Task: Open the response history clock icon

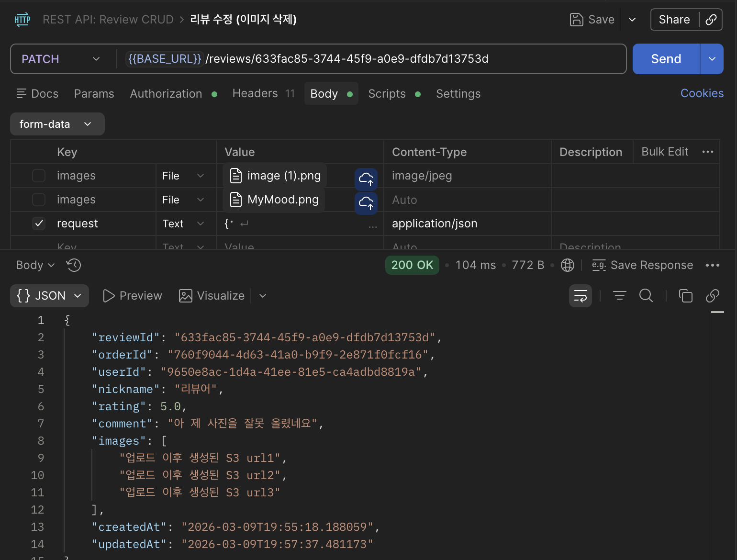Action: coord(74,265)
